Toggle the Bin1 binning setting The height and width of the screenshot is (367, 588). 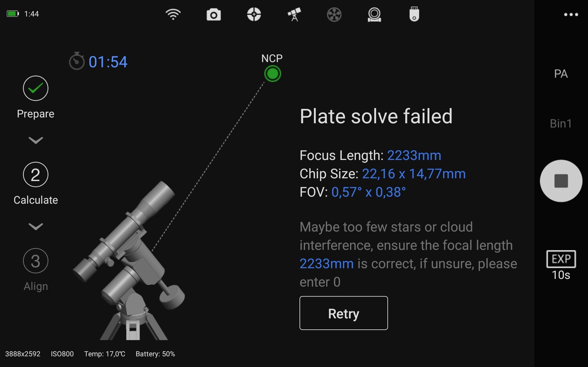[x=561, y=123]
